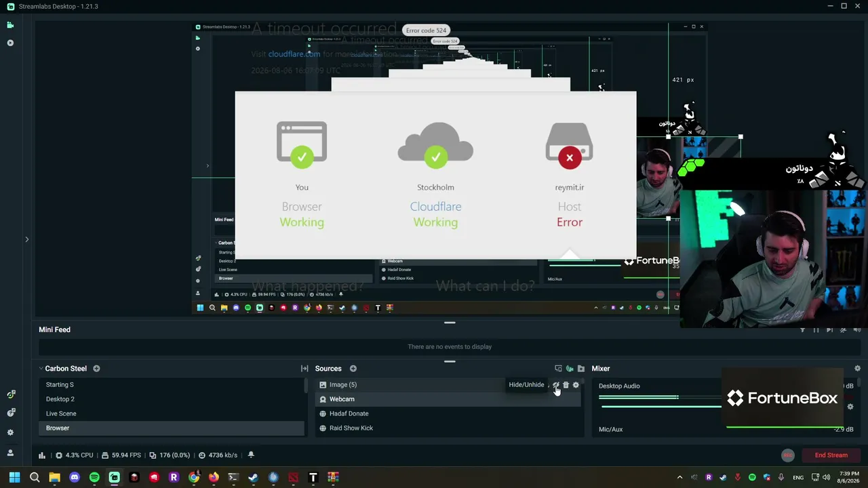Viewport: 868px width, 488px height.
Task: Mute event sounds in the Mini Feed
Action: [x=856, y=330]
